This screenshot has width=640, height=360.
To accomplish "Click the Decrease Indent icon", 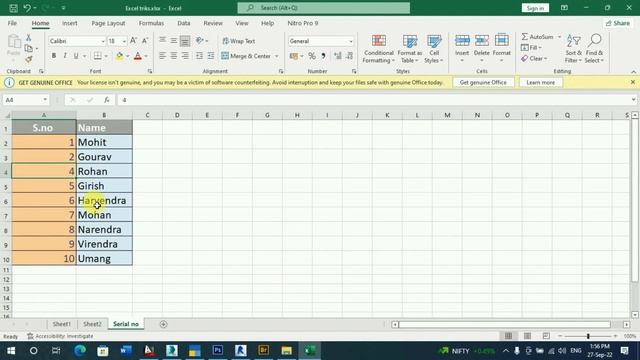I will [x=199, y=56].
